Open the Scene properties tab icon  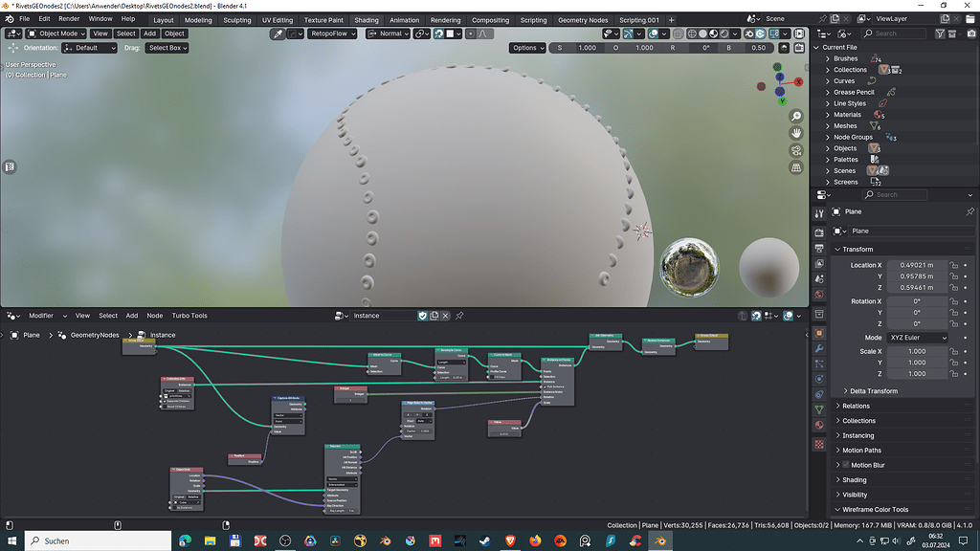coord(819,278)
